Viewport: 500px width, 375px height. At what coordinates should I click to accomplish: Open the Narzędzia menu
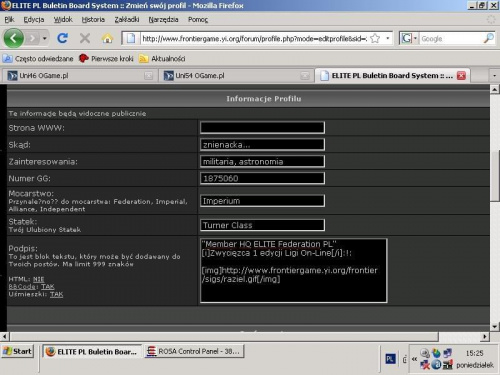tap(163, 20)
